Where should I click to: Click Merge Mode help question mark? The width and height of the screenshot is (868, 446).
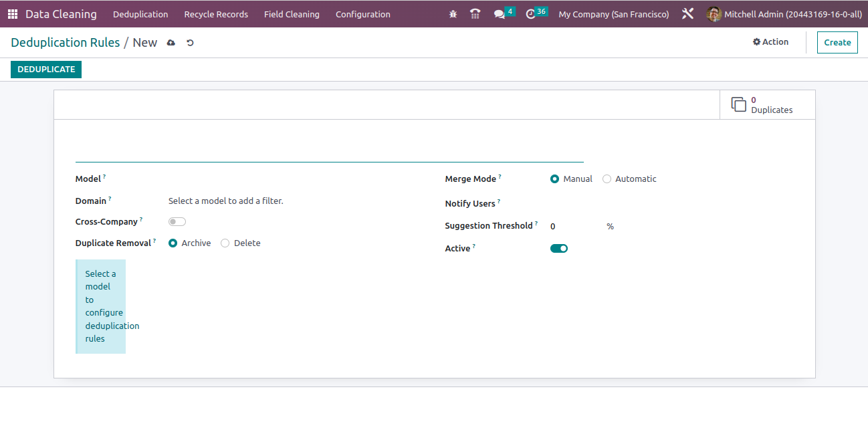(500, 177)
